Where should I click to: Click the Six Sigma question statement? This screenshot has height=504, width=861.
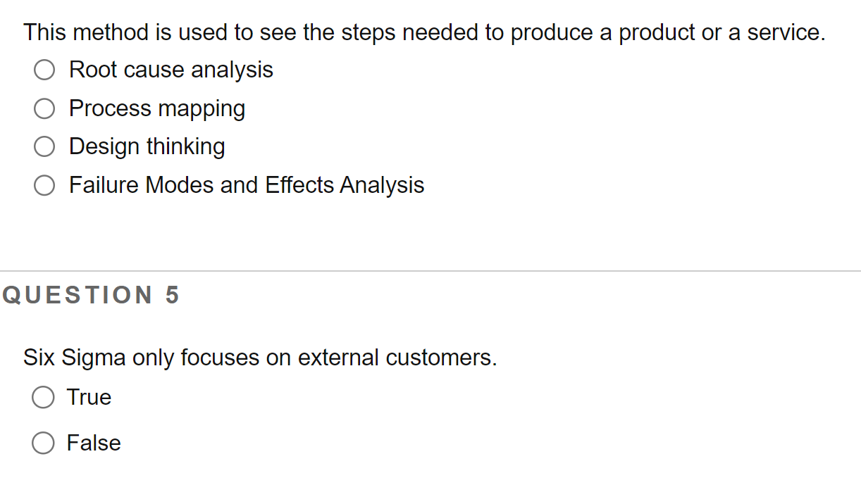[261, 358]
